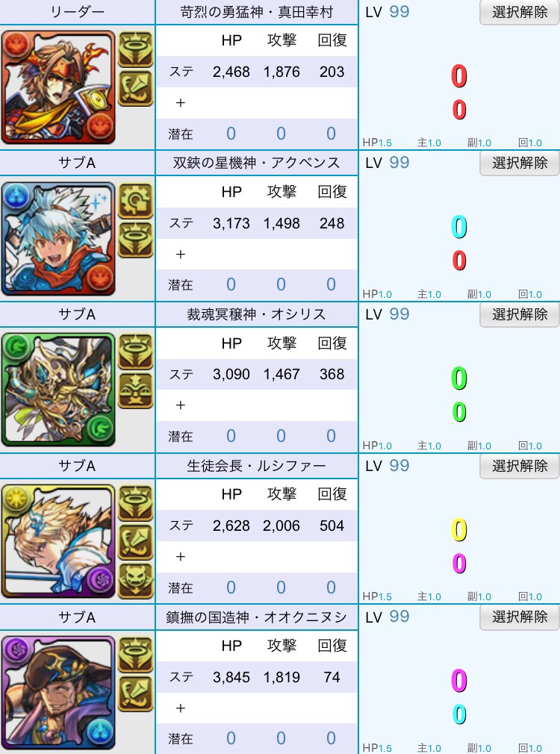Tap the gear awakening icon beside Acubens
The height and width of the screenshot is (754, 560).
pyautogui.click(x=136, y=201)
